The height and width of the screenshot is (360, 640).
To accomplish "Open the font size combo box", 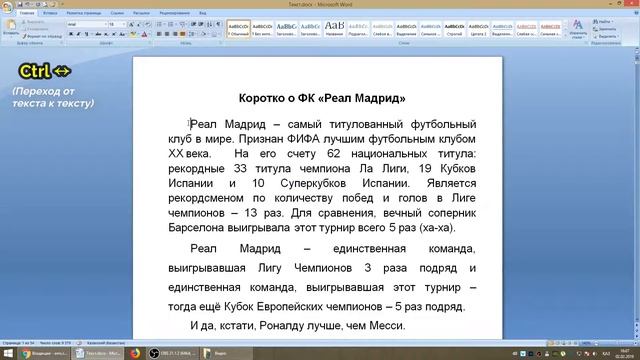I will (x=117, y=24).
